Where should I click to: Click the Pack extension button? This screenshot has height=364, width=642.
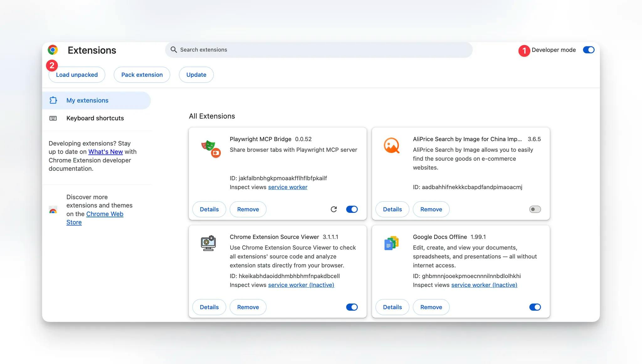pyautogui.click(x=142, y=75)
